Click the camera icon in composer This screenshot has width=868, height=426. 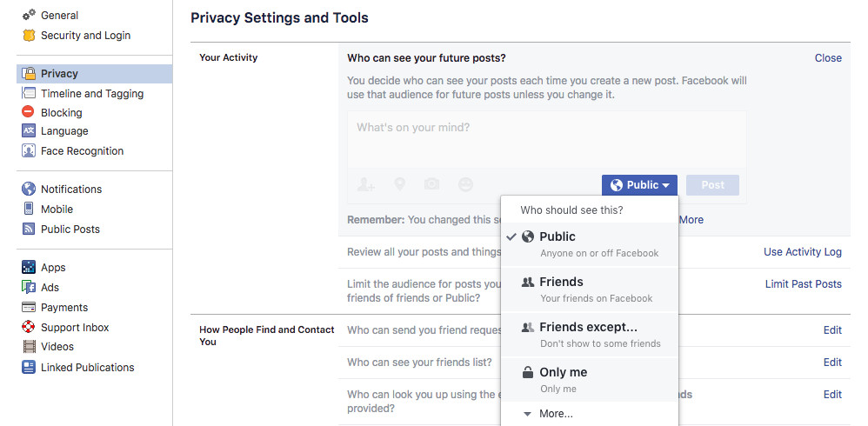coord(431,183)
